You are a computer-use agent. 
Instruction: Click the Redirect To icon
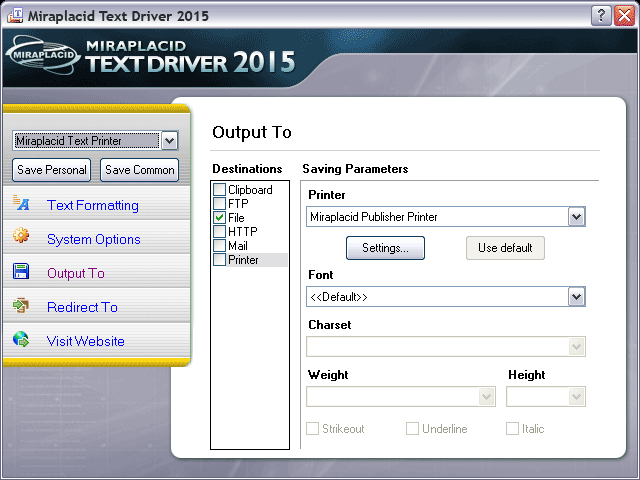(21, 305)
